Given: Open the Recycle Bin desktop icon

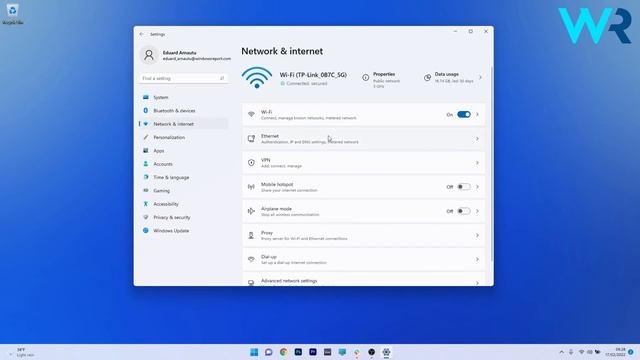Looking at the screenshot, I should [13, 14].
